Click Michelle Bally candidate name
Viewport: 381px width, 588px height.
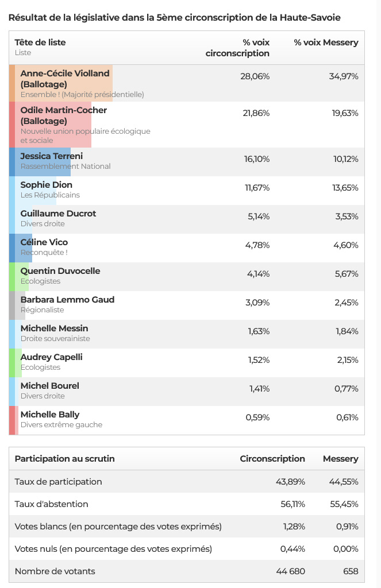point(49,415)
